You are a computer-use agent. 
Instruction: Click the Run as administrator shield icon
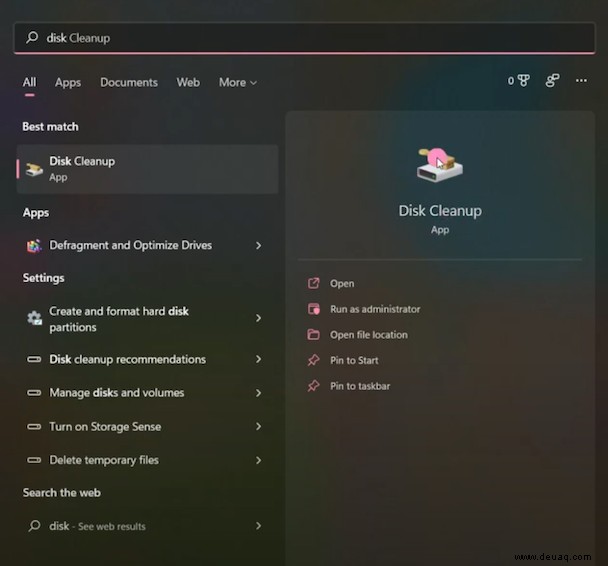313,309
